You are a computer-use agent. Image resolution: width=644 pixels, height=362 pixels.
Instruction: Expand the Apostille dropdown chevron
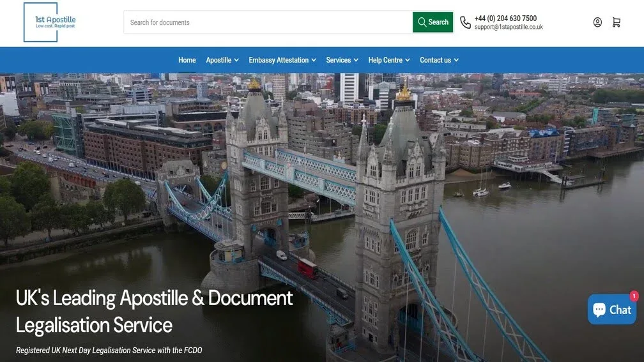click(x=236, y=60)
